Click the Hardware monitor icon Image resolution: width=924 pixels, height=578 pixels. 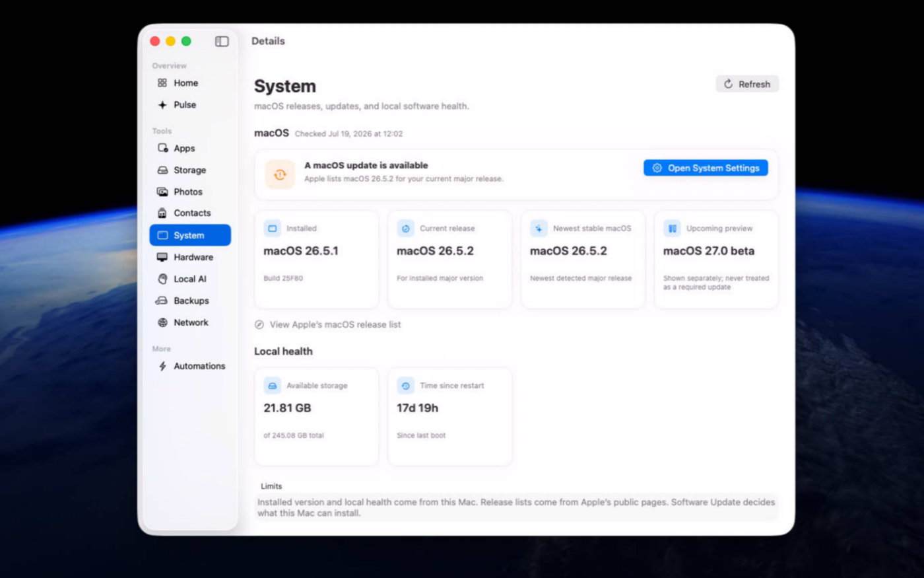pyautogui.click(x=162, y=257)
